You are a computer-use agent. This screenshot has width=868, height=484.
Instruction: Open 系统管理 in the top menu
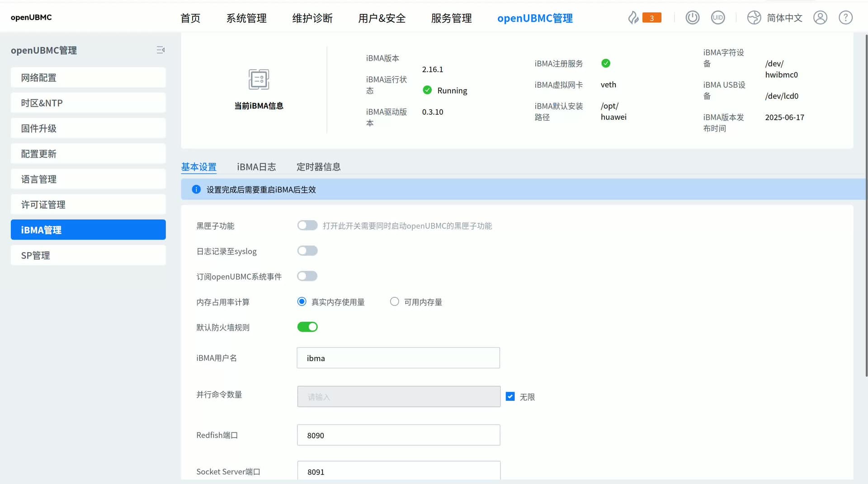point(246,18)
